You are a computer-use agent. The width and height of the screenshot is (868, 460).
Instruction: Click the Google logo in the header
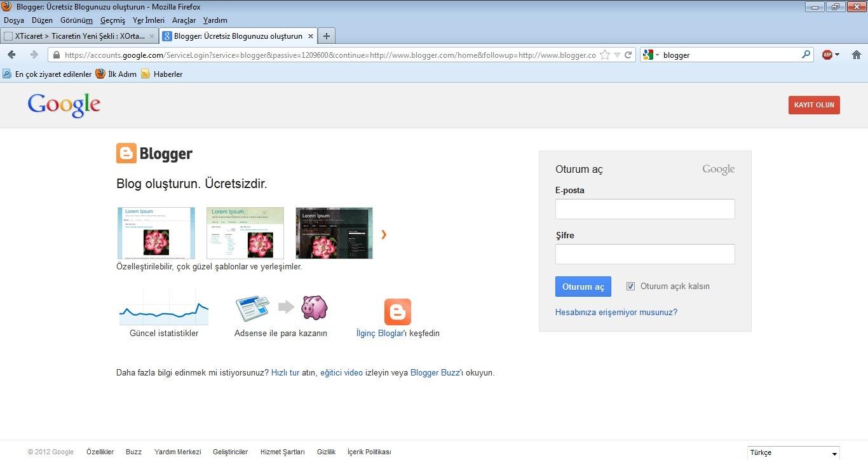click(x=64, y=105)
